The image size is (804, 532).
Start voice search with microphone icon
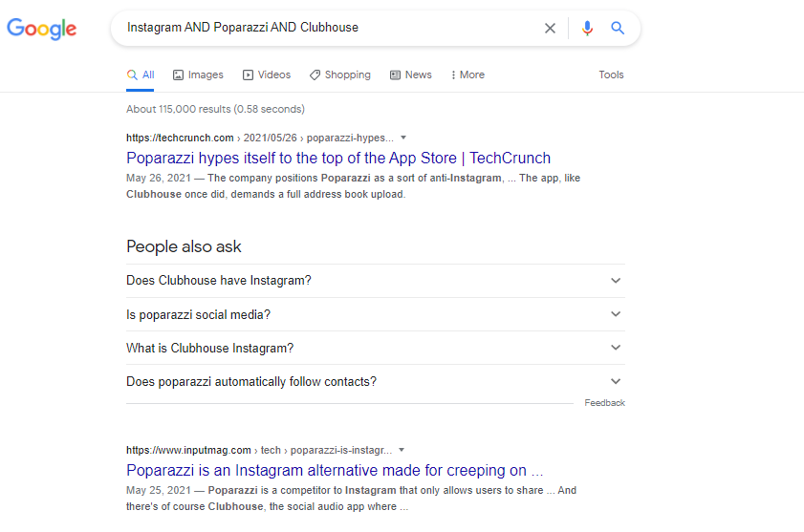587,28
